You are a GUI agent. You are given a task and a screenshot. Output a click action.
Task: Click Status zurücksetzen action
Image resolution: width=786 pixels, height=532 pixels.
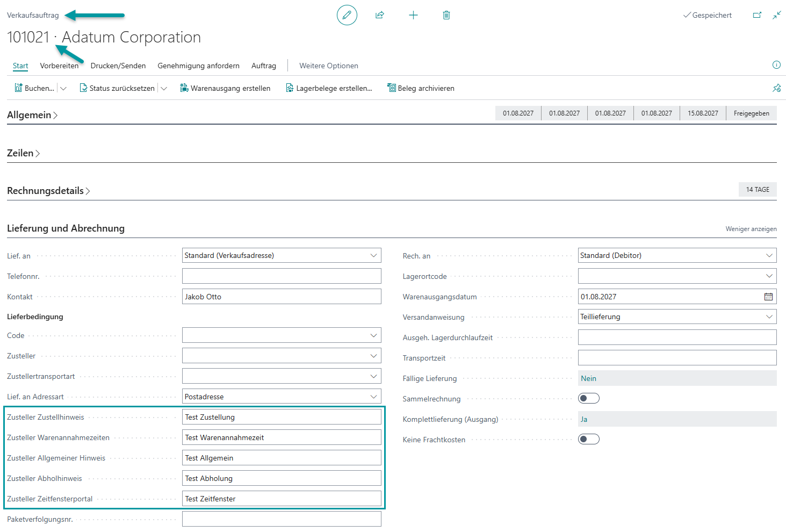(x=117, y=88)
